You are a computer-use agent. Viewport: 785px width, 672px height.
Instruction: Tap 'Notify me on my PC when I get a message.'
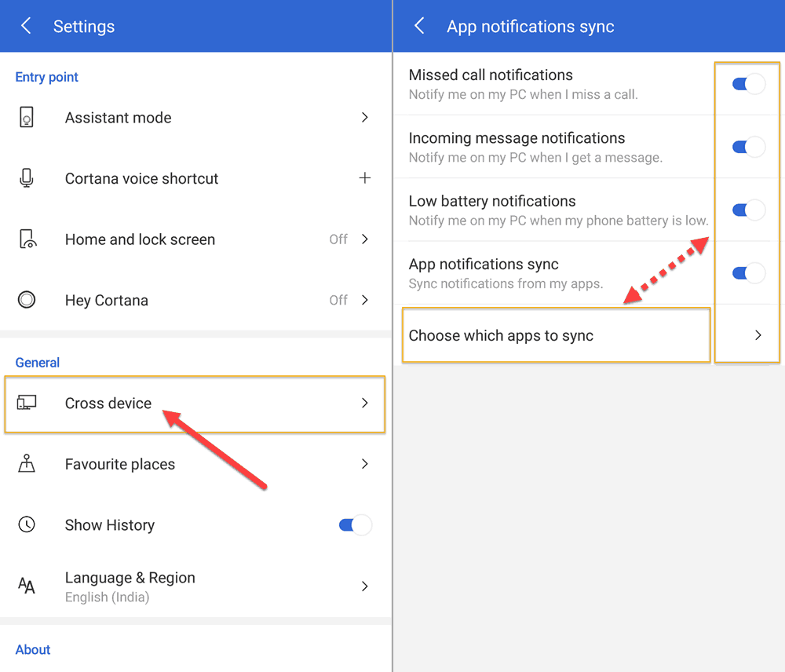535,158
